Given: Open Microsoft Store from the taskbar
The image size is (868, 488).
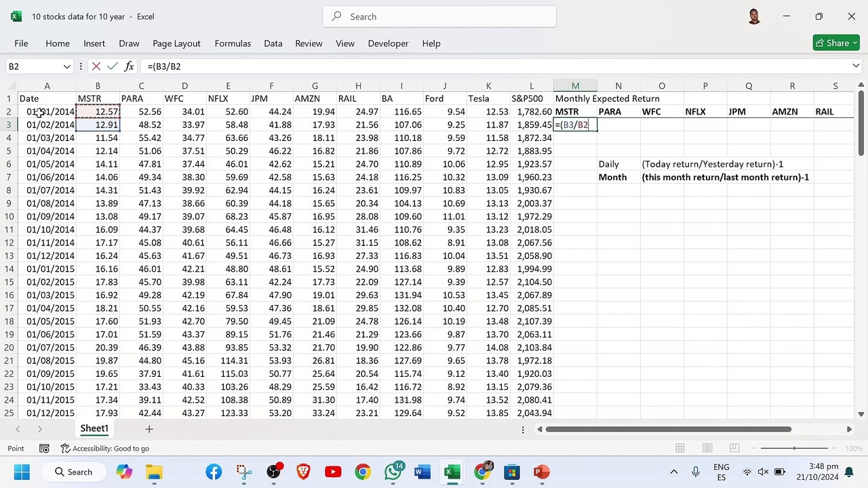Looking at the screenshot, I should tap(512, 472).
